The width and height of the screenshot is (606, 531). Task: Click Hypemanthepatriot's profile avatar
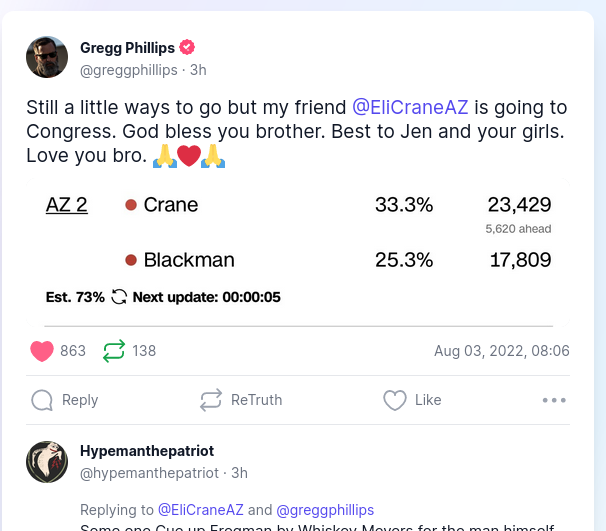pos(47,461)
